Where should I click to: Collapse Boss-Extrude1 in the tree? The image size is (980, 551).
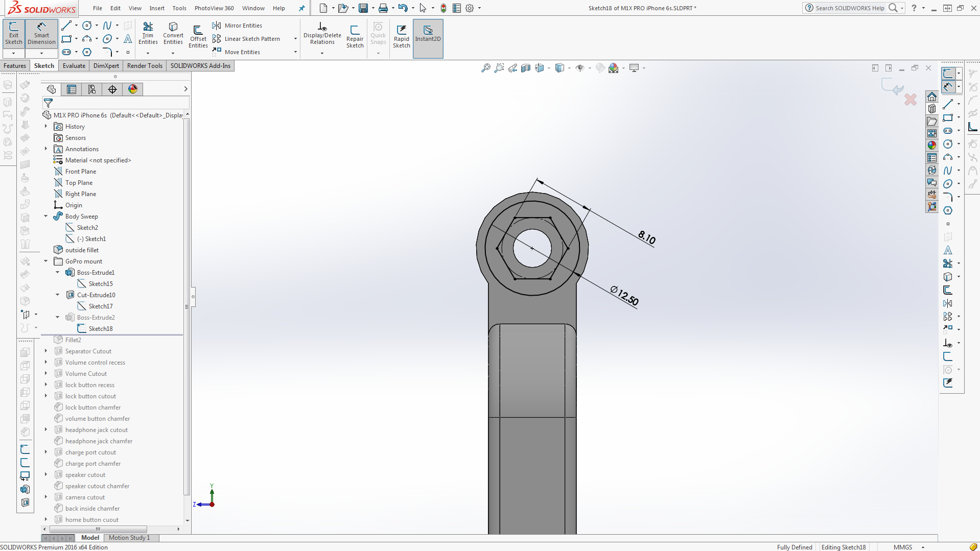(x=58, y=273)
